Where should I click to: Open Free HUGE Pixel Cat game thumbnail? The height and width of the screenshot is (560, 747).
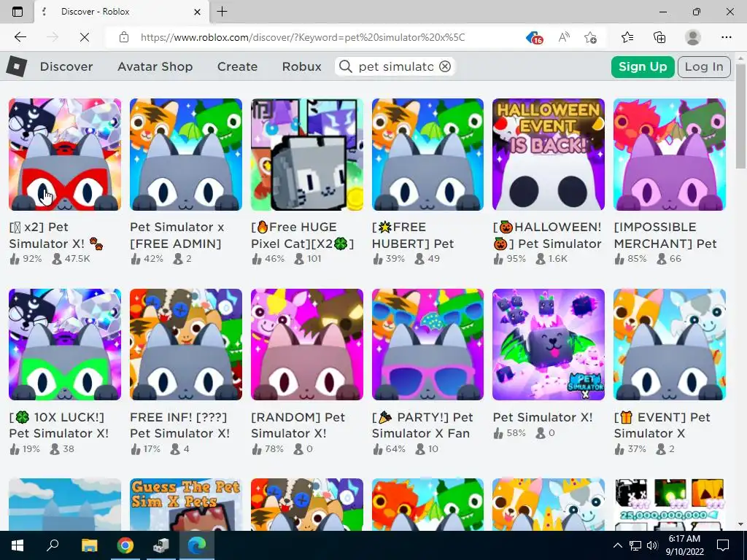pyautogui.click(x=307, y=155)
